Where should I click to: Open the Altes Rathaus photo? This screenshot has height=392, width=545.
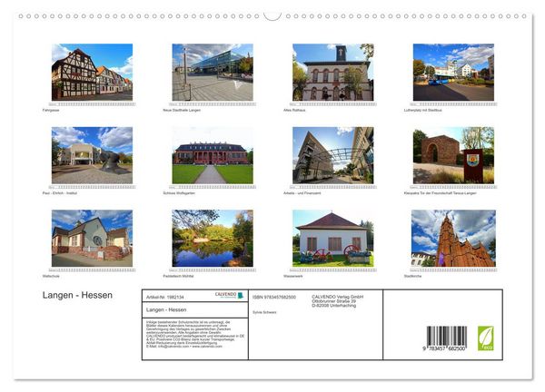tap(333, 73)
